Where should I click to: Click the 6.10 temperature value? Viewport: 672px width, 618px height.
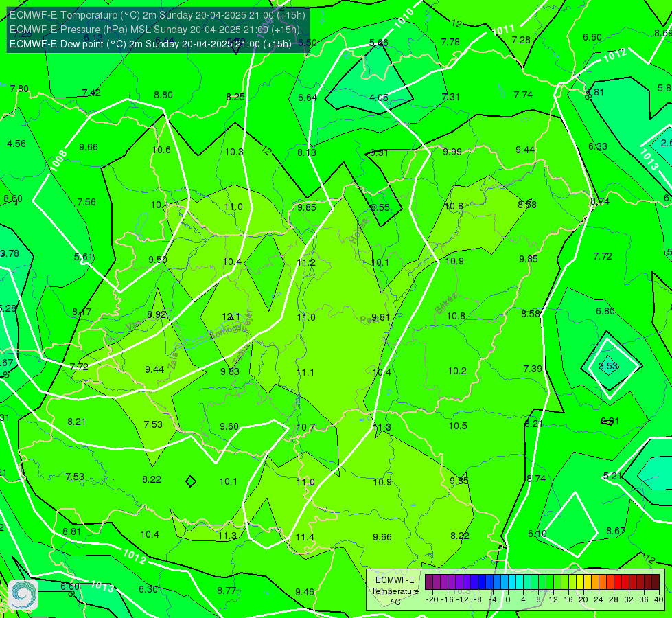pyautogui.click(x=537, y=534)
